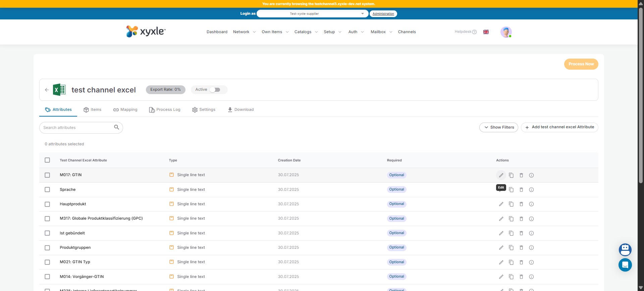Show info for Produktgruppen attribute
This screenshot has width=644, height=291.
pyautogui.click(x=531, y=248)
